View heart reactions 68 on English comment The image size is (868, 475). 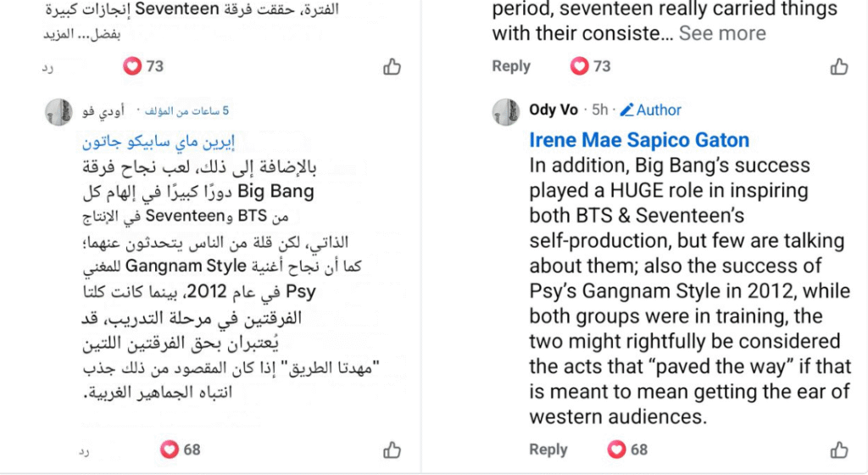pos(627,450)
